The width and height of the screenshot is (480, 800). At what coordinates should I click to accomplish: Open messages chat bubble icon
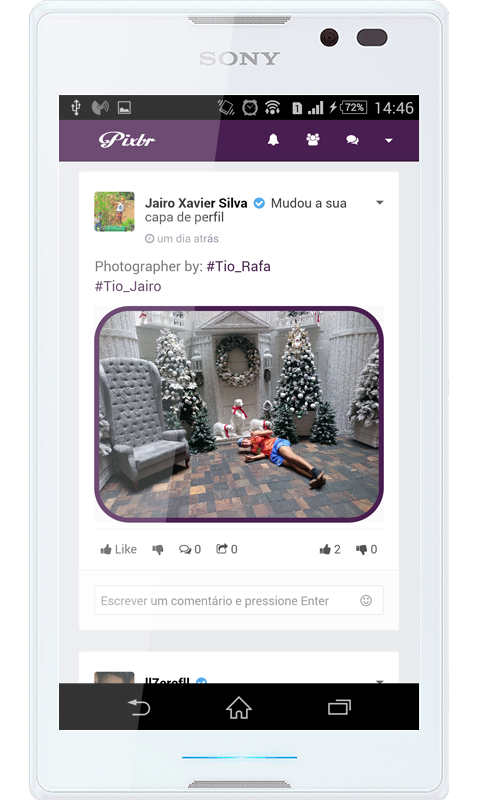coord(352,140)
